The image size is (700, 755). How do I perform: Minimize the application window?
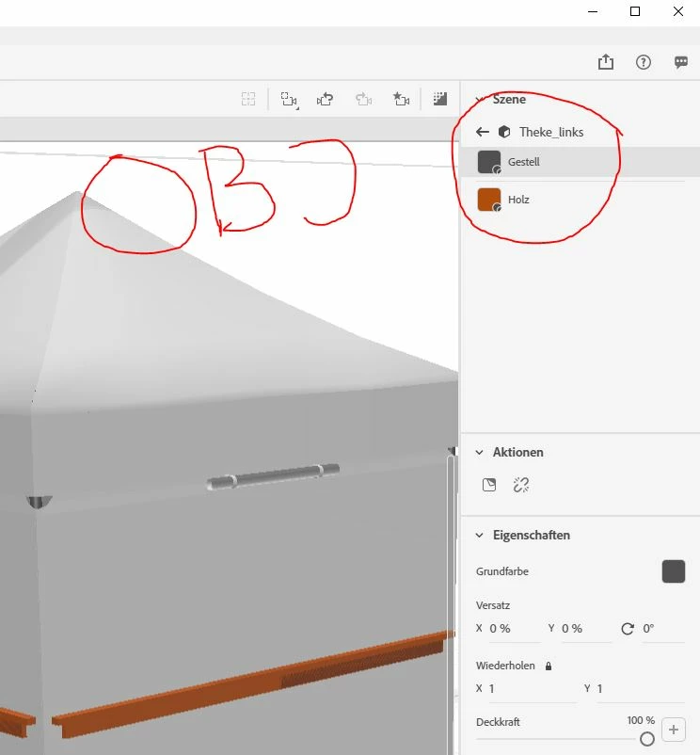(x=593, y=11)
